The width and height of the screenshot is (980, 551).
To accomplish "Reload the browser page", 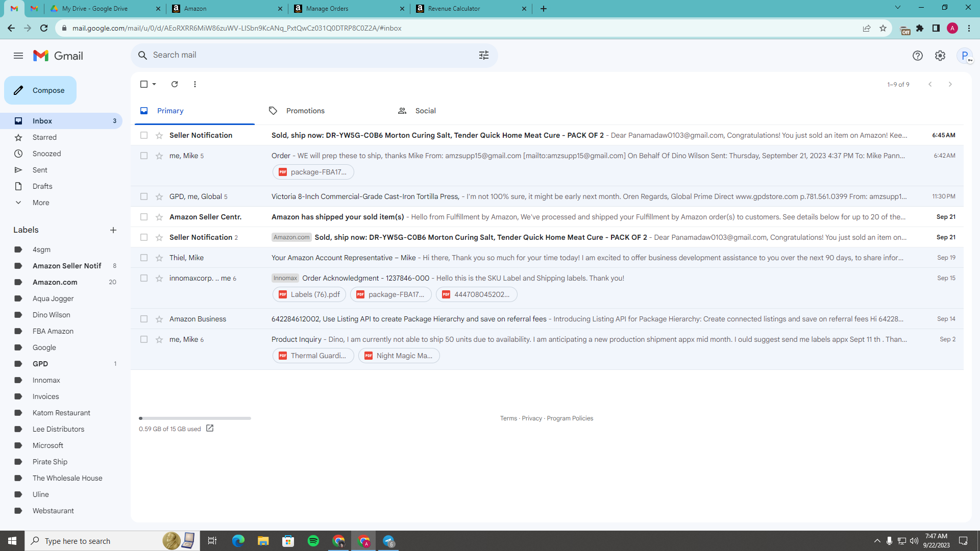I will pos(44,28).
